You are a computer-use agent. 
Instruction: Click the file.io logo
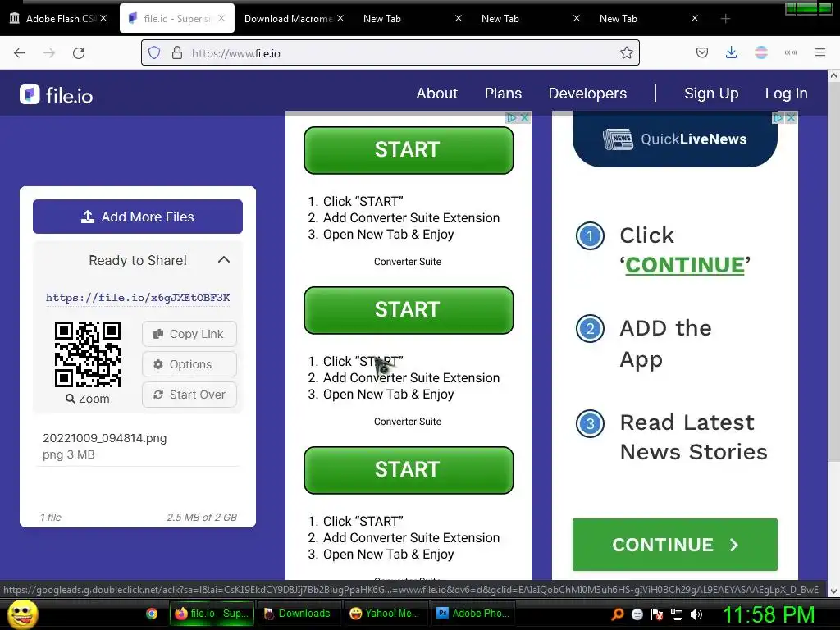pyautogui.click(x=57, y=95)
